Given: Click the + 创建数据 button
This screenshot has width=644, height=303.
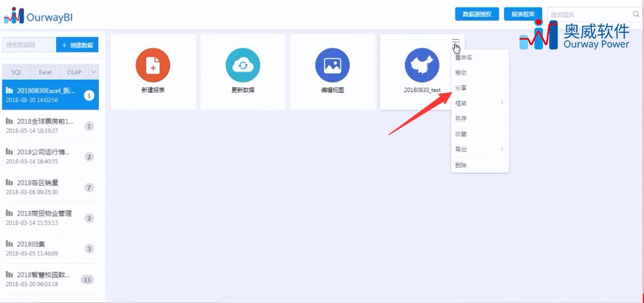Looking at the screenshot, I should coord(77,45).
